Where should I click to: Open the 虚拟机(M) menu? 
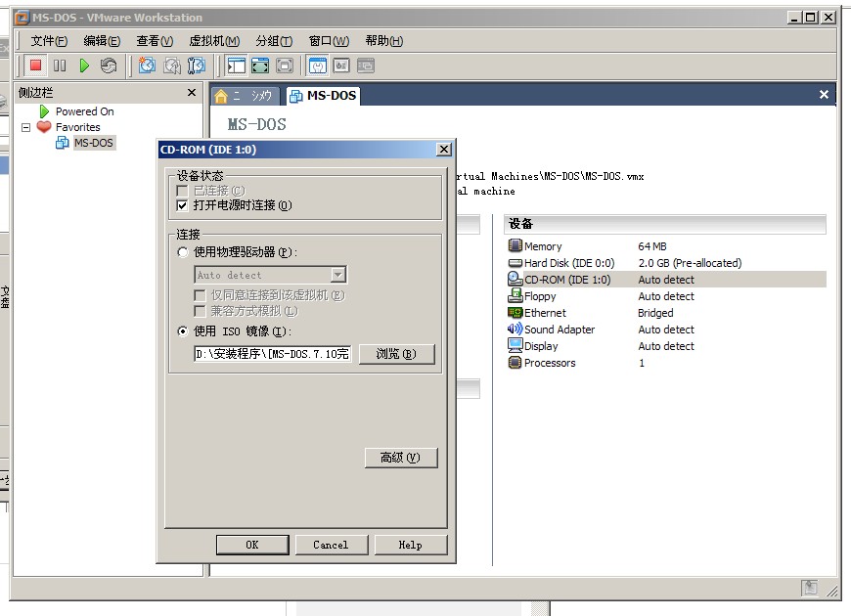point(214,41)
